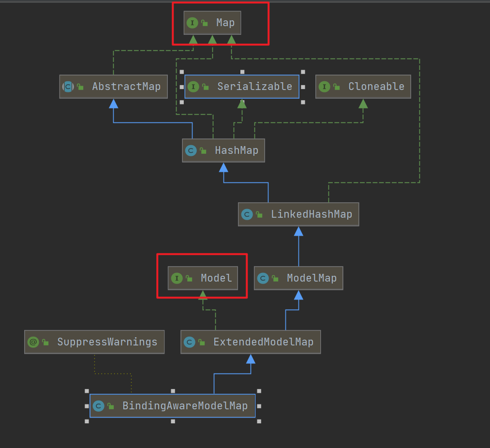This screenshot has height=448, width=490.
Task: Select the Cloneable label text
Action: [376, 87]
